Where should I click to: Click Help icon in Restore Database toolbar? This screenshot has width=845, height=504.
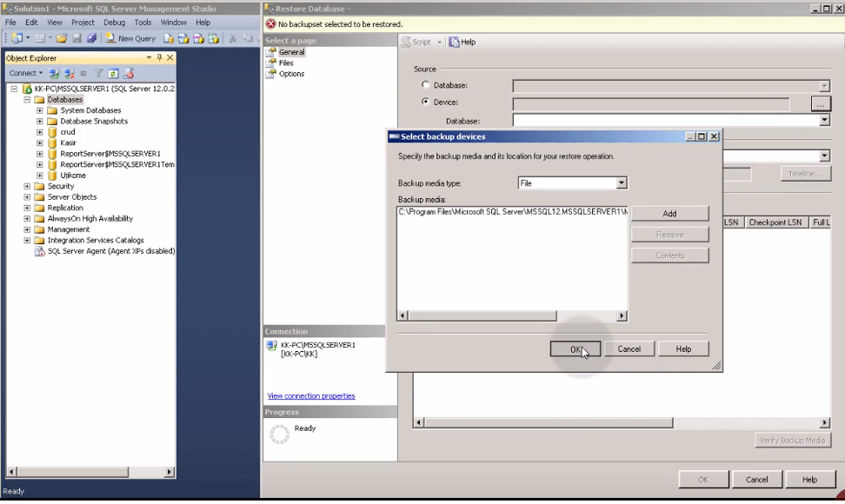(x=462, y=42)
